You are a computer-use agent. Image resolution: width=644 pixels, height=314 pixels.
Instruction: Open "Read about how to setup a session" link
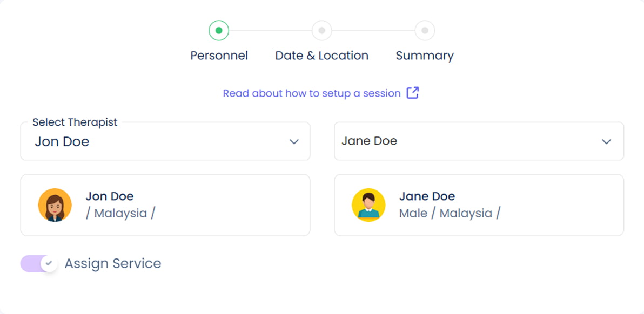[x=312, y=93]
